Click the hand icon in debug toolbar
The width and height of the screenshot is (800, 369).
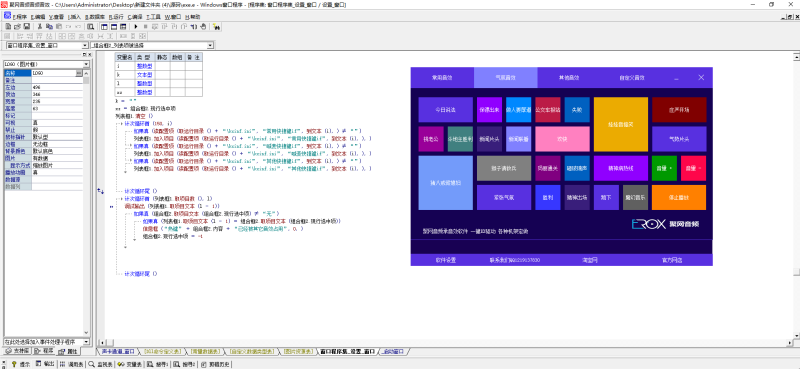click(203, 27)
